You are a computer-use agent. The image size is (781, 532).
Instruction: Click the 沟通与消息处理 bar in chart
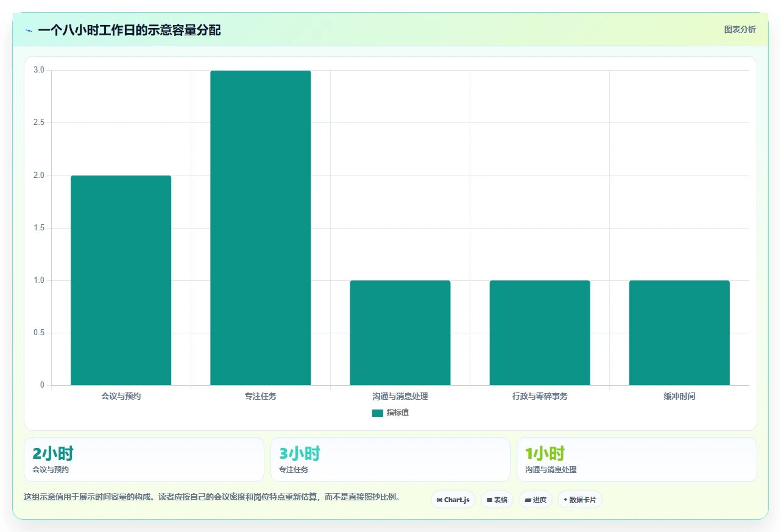point(400,333)
